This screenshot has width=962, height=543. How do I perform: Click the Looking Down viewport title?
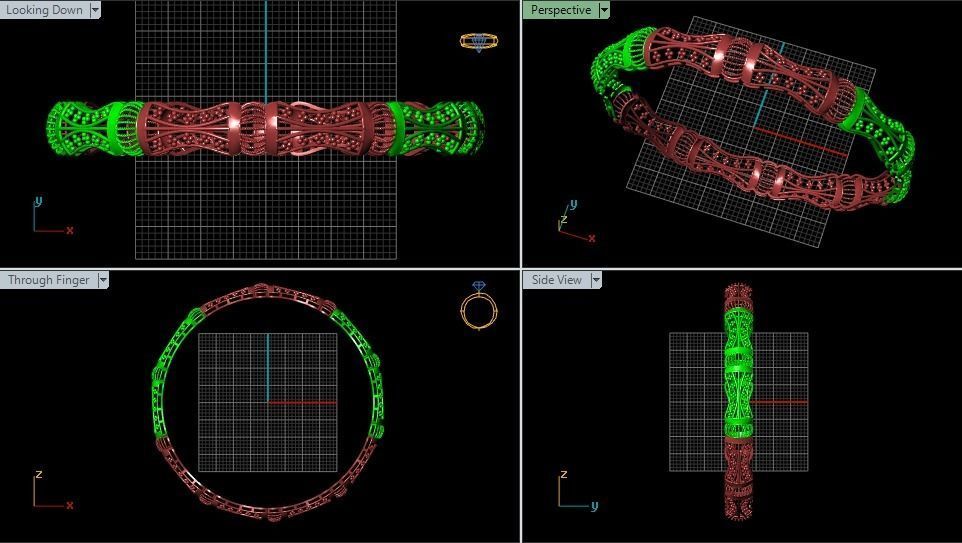[44, 10]
